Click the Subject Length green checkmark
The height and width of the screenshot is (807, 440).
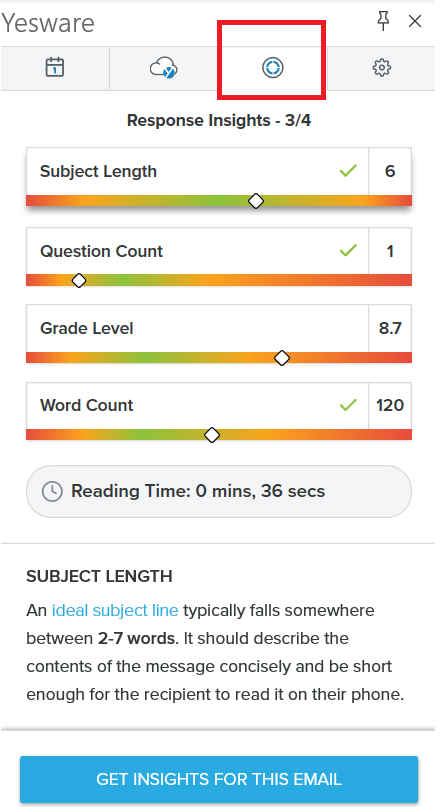348,171
